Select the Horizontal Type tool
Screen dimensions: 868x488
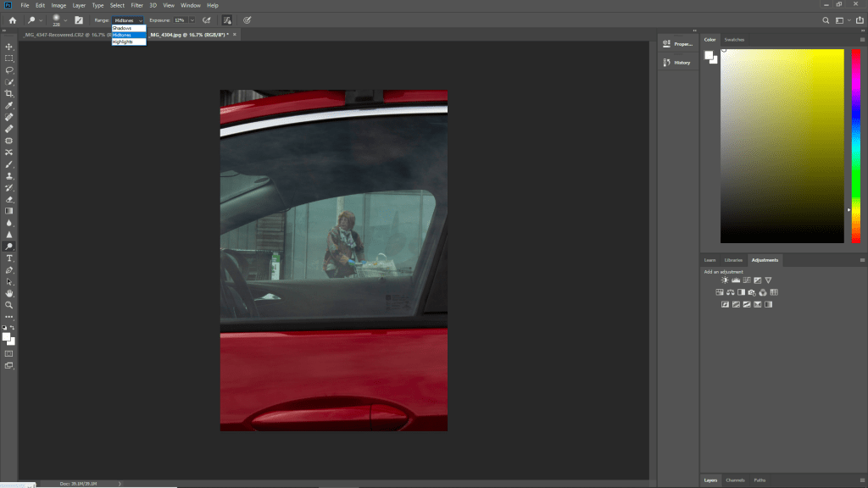(x=9, y=258)
